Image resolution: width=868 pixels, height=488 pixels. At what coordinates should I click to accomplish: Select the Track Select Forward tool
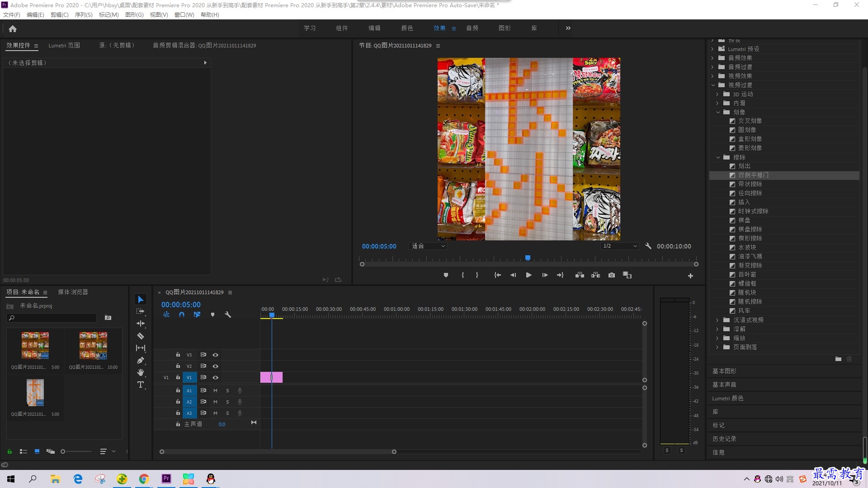point(141,311)
